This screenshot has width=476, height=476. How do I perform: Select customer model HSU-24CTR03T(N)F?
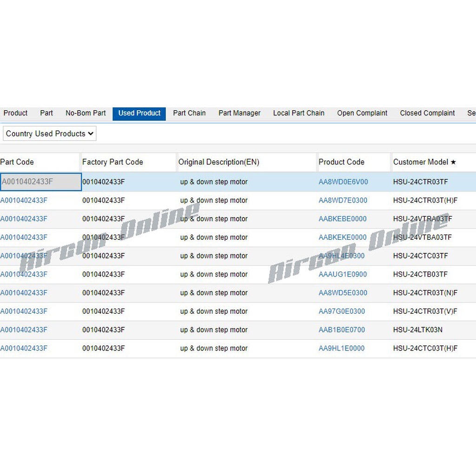(425, 293)
